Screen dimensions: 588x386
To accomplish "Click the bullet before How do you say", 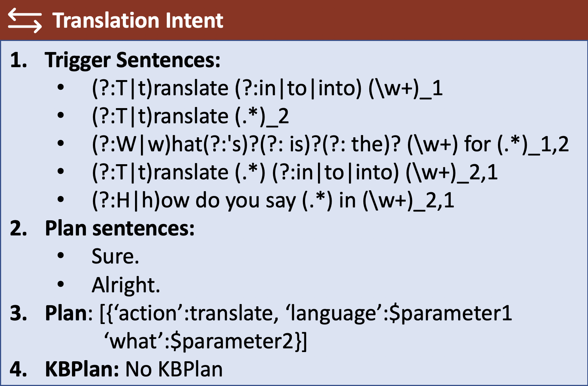I will click(61, 199).
